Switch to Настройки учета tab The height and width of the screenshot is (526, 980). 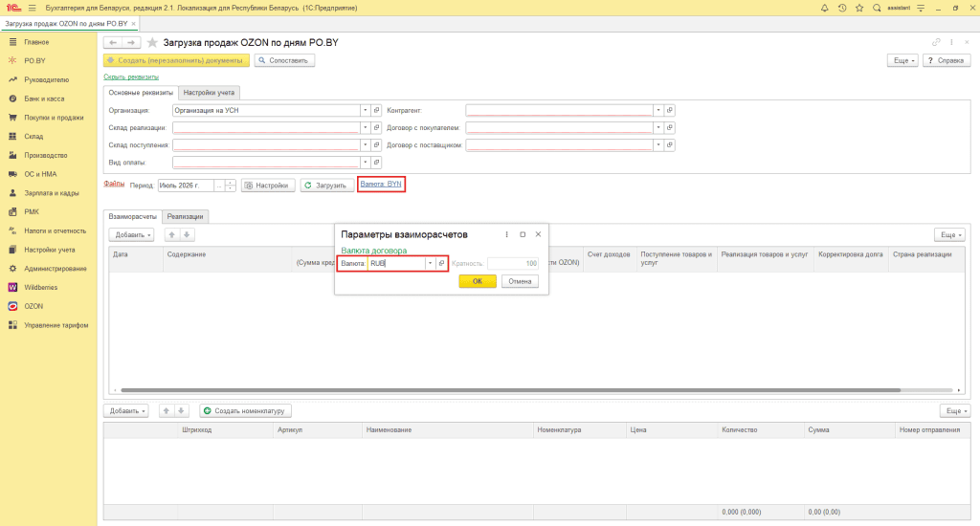(209, 93)
